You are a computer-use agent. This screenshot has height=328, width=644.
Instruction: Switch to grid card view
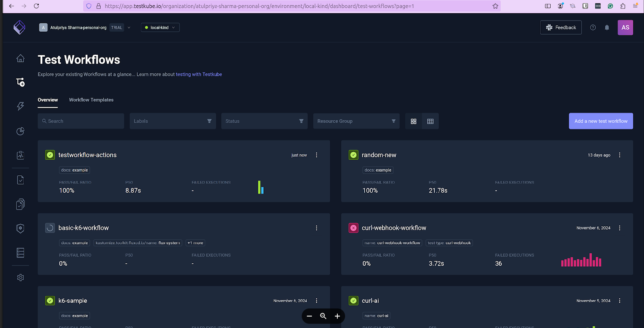tap(413, 121)
